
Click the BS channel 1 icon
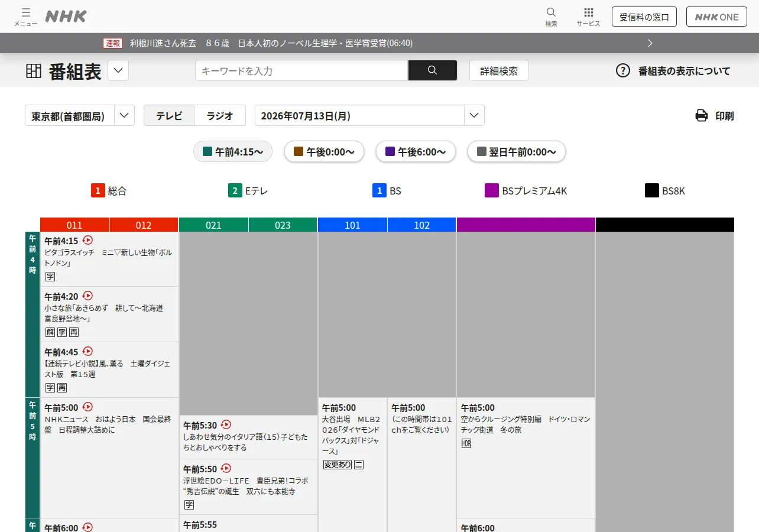[379, 190]
